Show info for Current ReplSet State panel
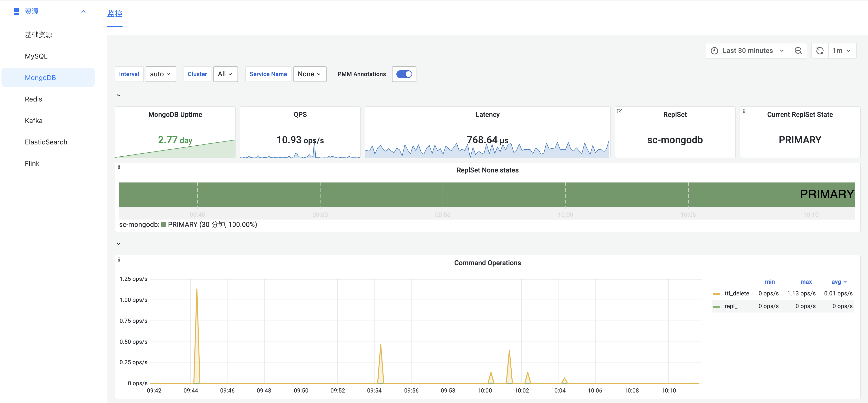The width and height of the screenshot is (868, 403). click(x=744, y=111)
